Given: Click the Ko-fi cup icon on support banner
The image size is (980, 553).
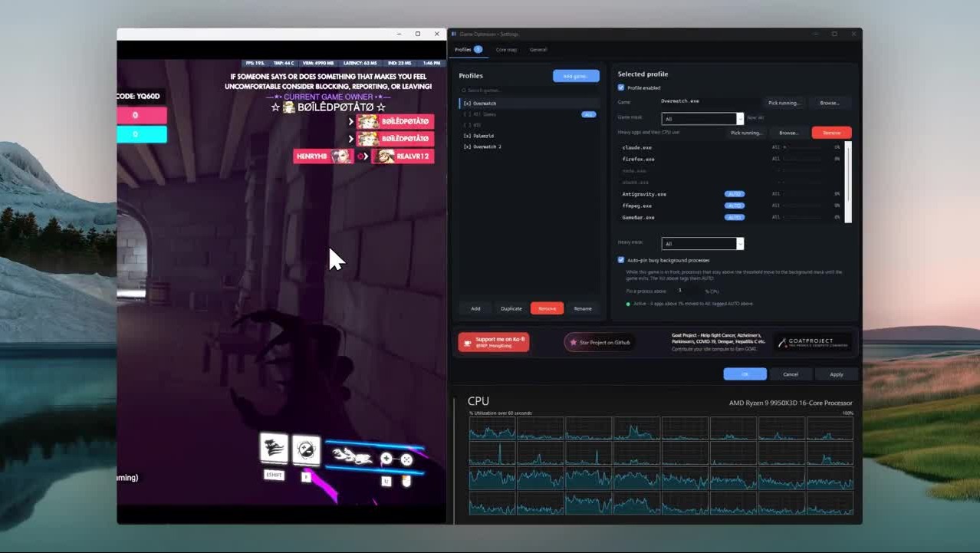Looking at the screenshot, I should [x=466, y=342].
